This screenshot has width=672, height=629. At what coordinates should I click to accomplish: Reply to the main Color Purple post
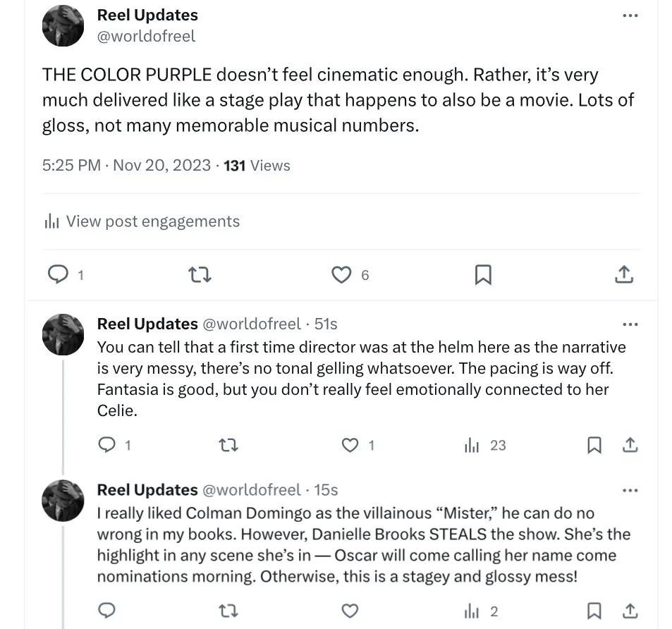pyautogui.click(x=57, y=275)
